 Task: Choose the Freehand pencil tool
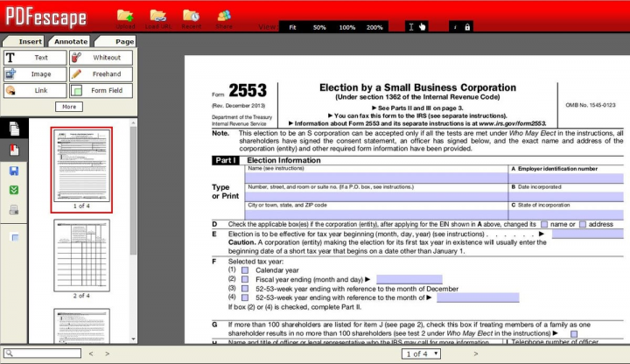point(101,73)
